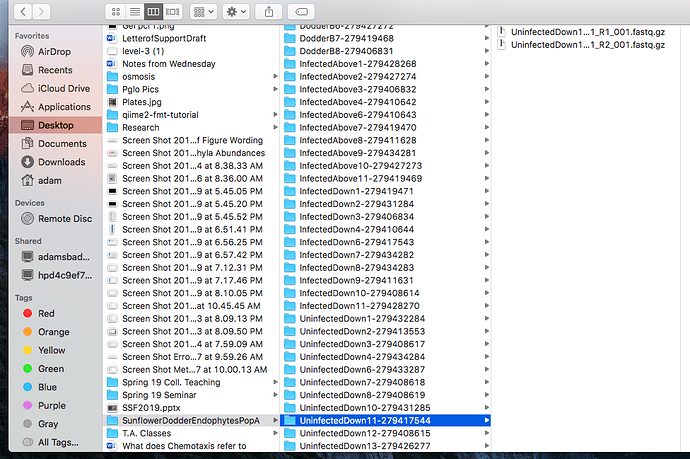Filter by the Red tag

click(47, 313)
